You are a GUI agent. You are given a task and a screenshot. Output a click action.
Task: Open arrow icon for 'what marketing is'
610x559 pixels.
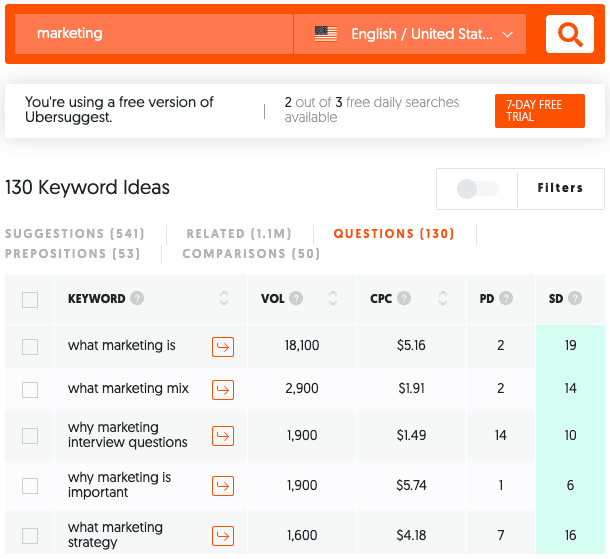[x=223, y=346]
